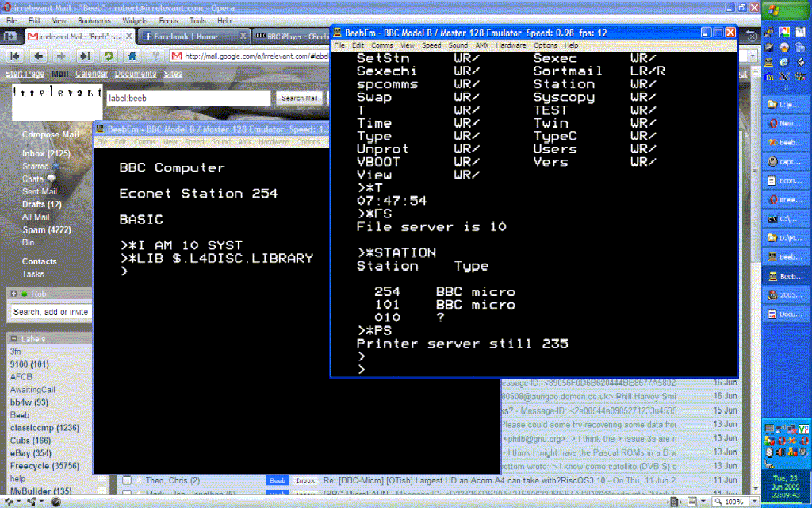The width and height of the screenshot is (812, 508).
Task: Open the Calendar link
Action: pyautogui.click(x=91, y=74)
